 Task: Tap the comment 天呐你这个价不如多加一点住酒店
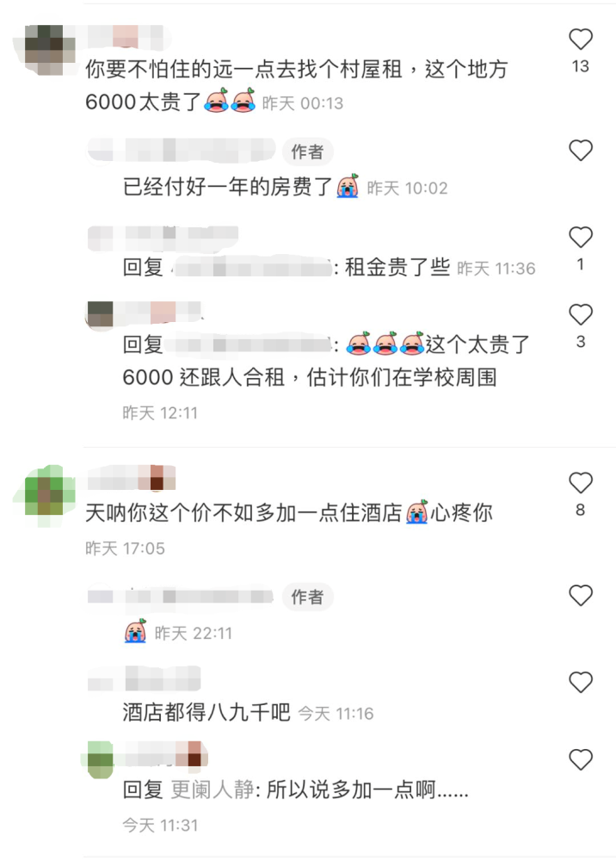(x=289, y=513)
